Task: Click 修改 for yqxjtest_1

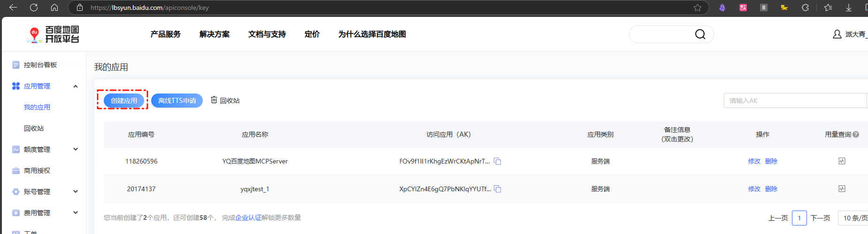Action: [754, 189]
